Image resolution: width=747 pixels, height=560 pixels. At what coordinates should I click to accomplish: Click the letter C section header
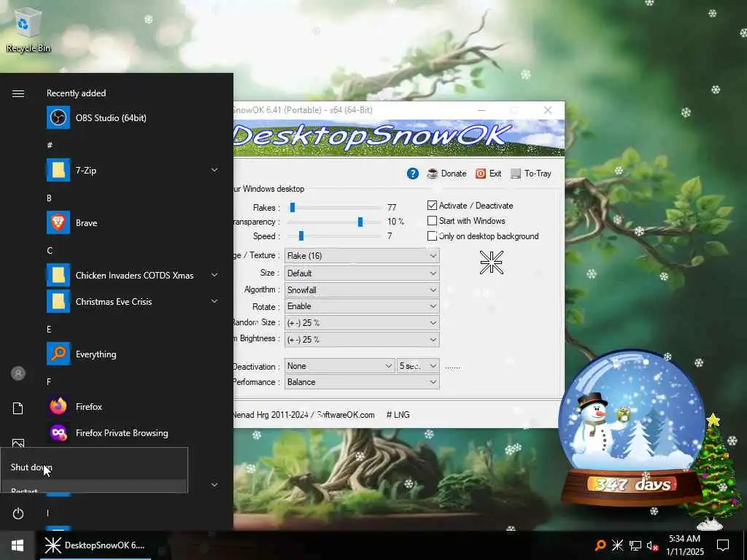click(50, 251)
